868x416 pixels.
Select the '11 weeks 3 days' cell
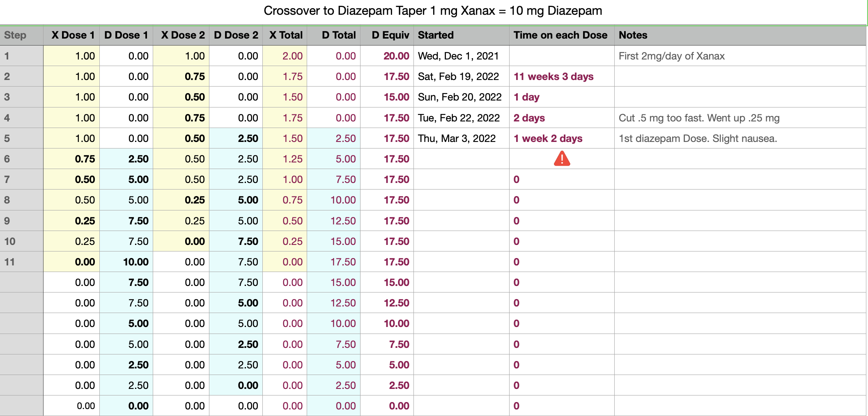click(x=562, y=76)
